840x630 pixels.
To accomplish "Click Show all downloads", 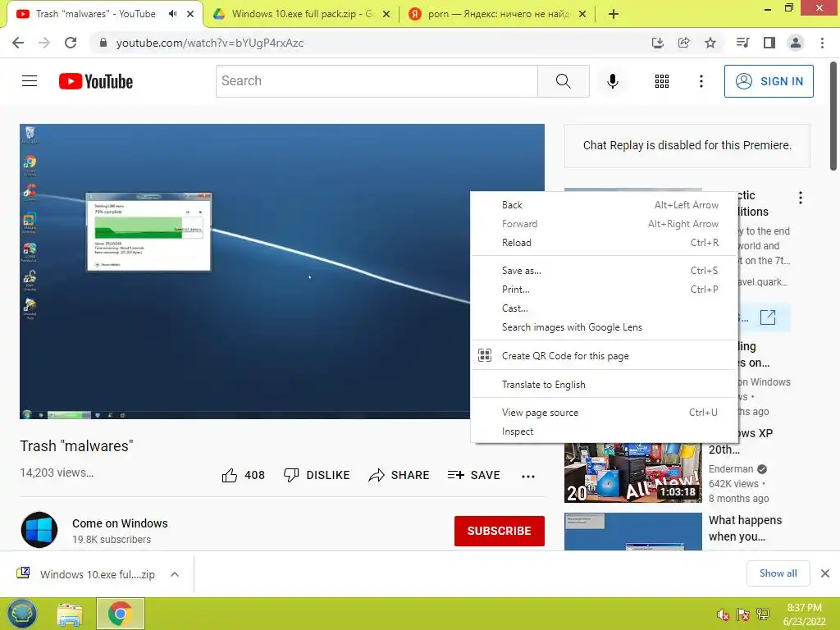I will click(x=778, y=573).
